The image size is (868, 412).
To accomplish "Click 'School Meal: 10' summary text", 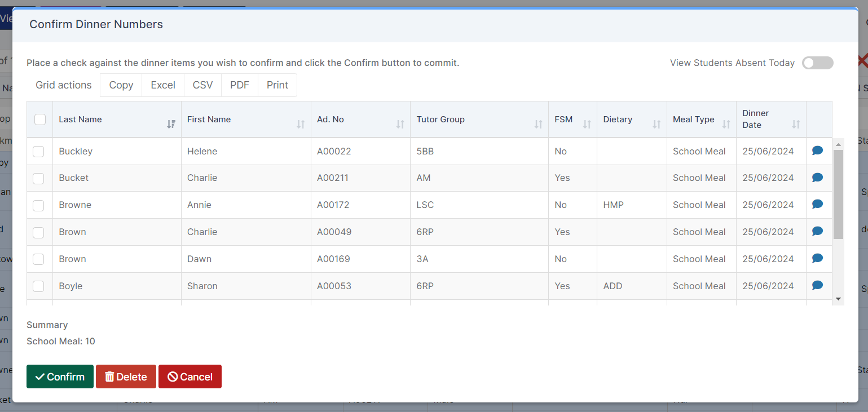I will (x=61, y=341).
